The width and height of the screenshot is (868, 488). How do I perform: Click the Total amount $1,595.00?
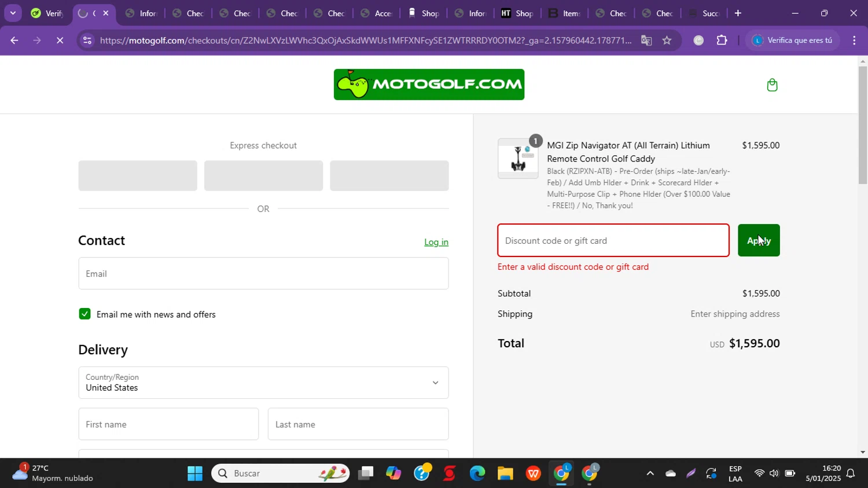tap(754, 343)
